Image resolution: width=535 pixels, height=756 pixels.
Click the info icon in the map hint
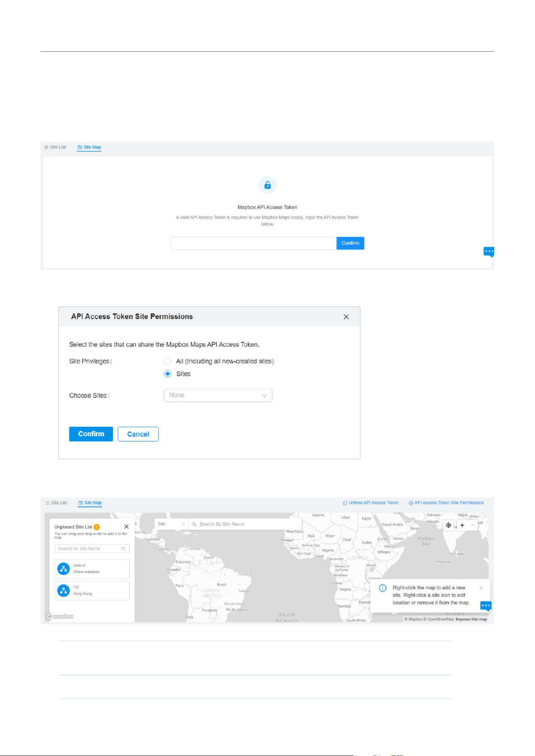click(383, 588)
